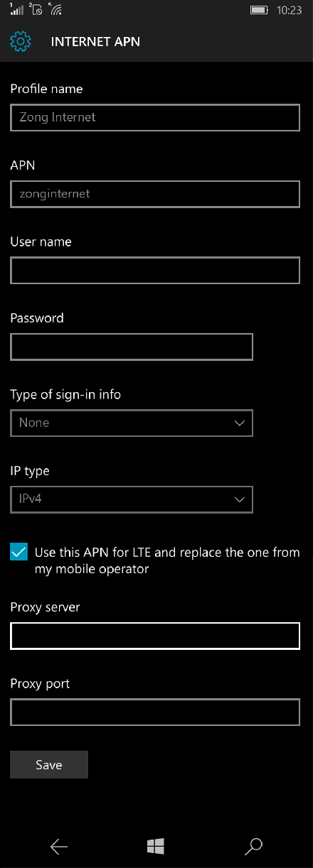Screen dimensions: 313x868
Task: Select the APN zonginternet field
Action: coord(155,194)
